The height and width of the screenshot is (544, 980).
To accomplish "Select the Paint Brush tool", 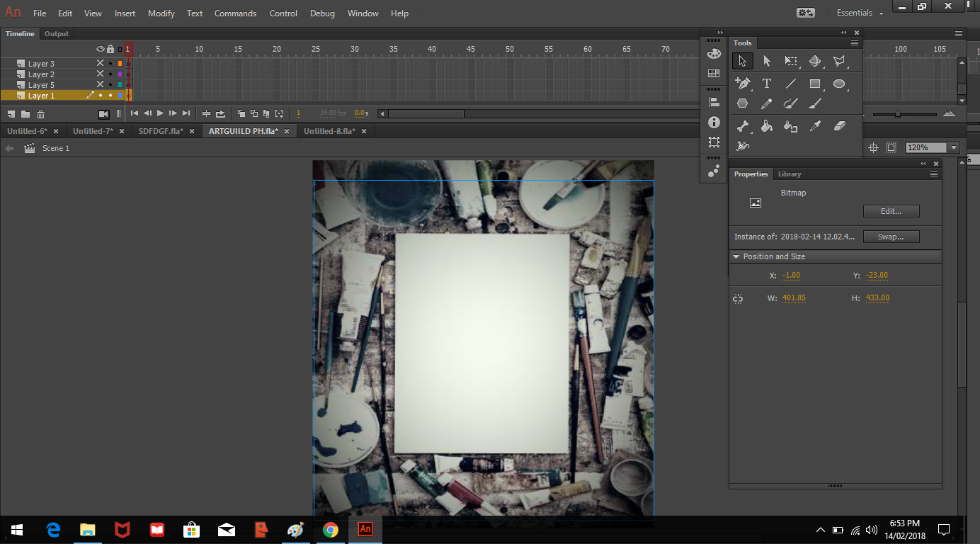I will pyautogui.click(x=791, y=103).
